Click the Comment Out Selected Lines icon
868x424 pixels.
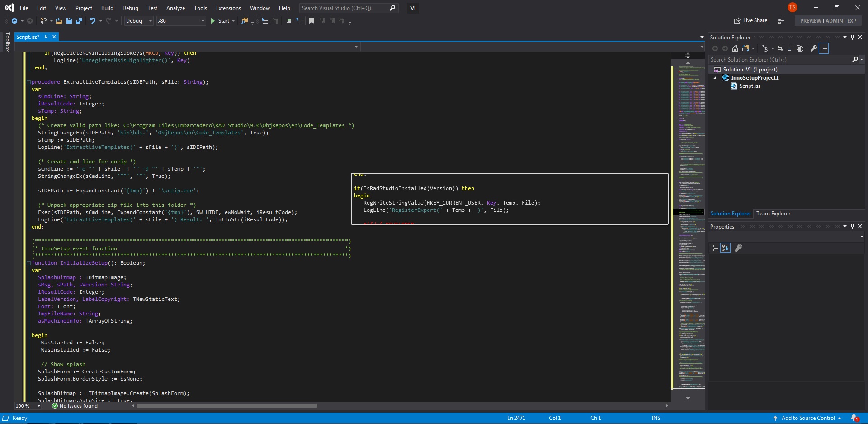pos(288,21)
